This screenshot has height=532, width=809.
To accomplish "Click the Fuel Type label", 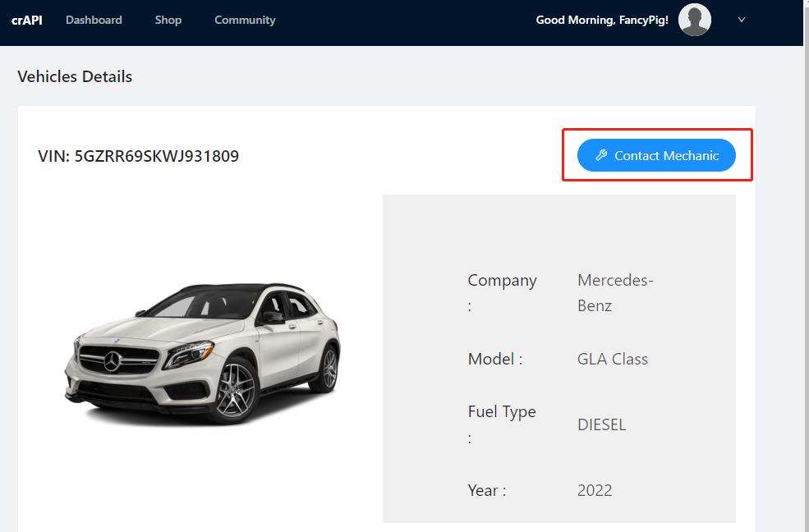I will click(x=502, y=424).
